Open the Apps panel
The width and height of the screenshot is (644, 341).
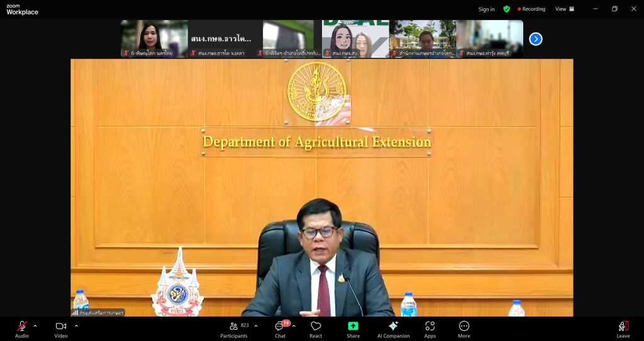(430, 328)
